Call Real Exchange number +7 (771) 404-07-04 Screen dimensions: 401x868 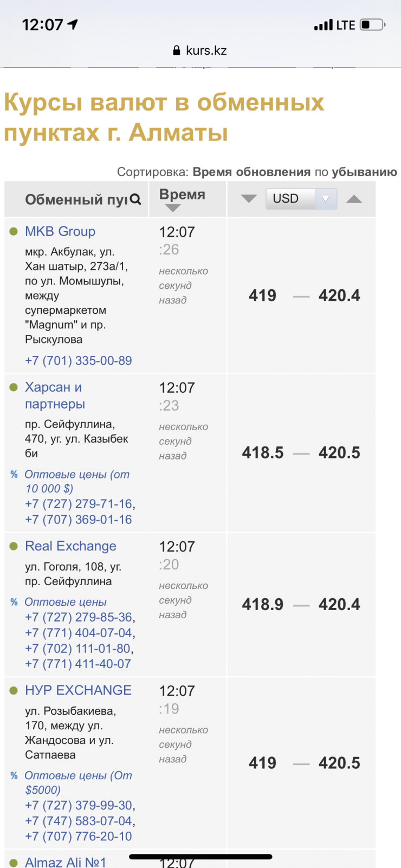pos(79,633)
